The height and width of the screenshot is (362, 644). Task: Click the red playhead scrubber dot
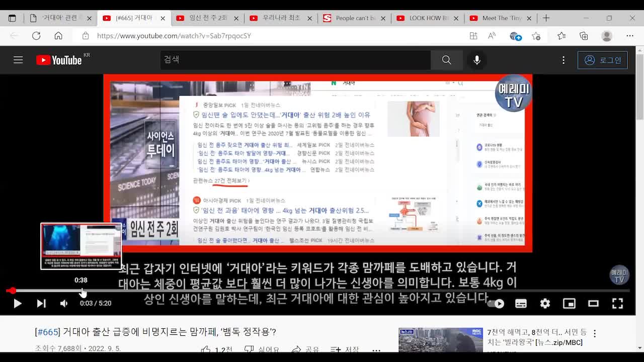tap(12, 291)
